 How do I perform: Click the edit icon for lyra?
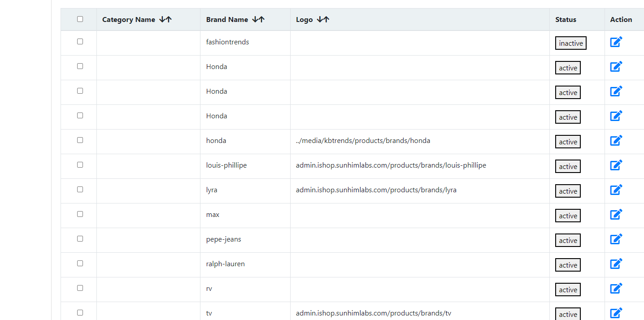[x=616, y=190]
